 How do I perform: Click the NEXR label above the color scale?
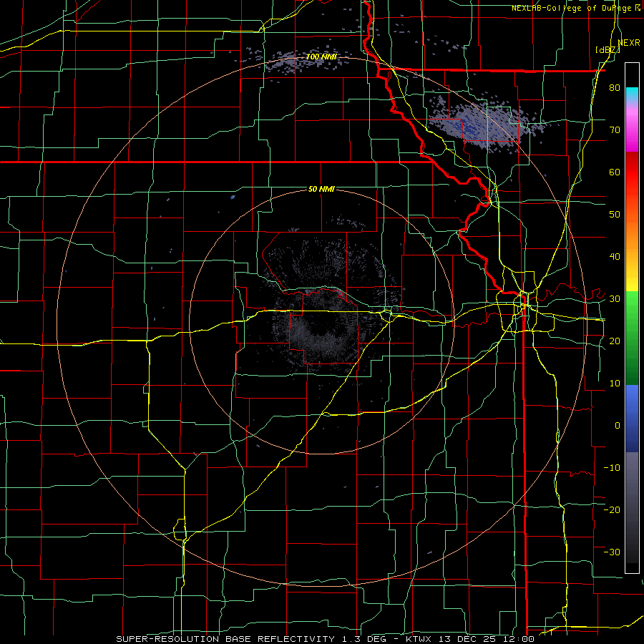629,42
